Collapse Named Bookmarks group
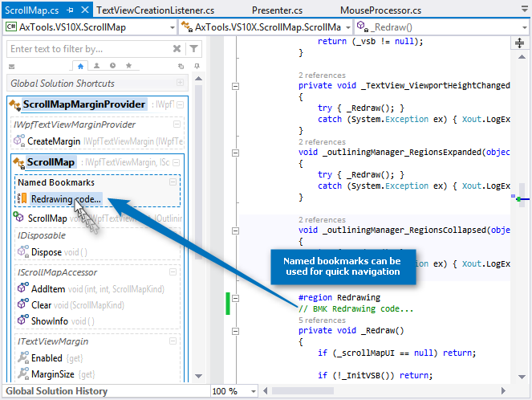Image resolution: width=532 pixels, height=400 pixels. (x=173, y=182)
